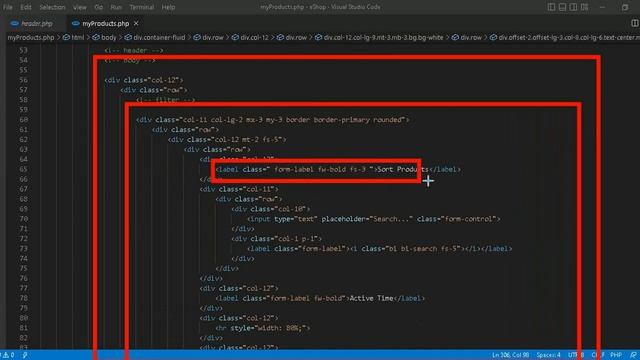Click div class col-12 mt-2 fs-5 line
This screenshot has height=360, width=640.
[x=227, y=140]
